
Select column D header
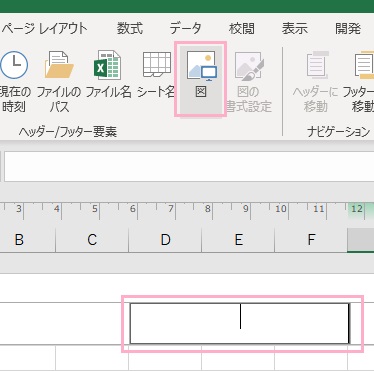pyautogui.click(x=165, y=240)
